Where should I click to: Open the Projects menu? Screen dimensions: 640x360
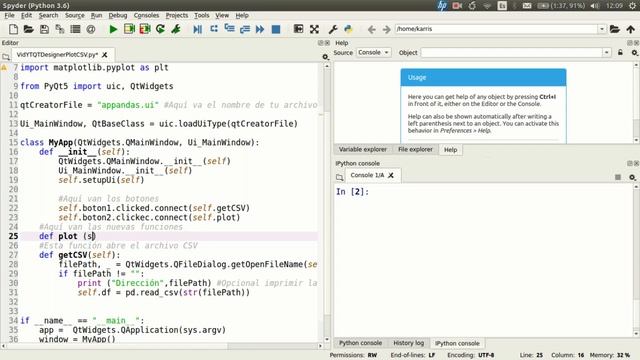(x=177, y=16)
